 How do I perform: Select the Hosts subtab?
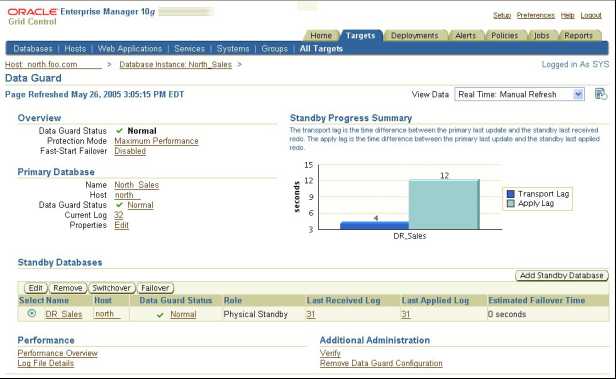click(75, 49)
